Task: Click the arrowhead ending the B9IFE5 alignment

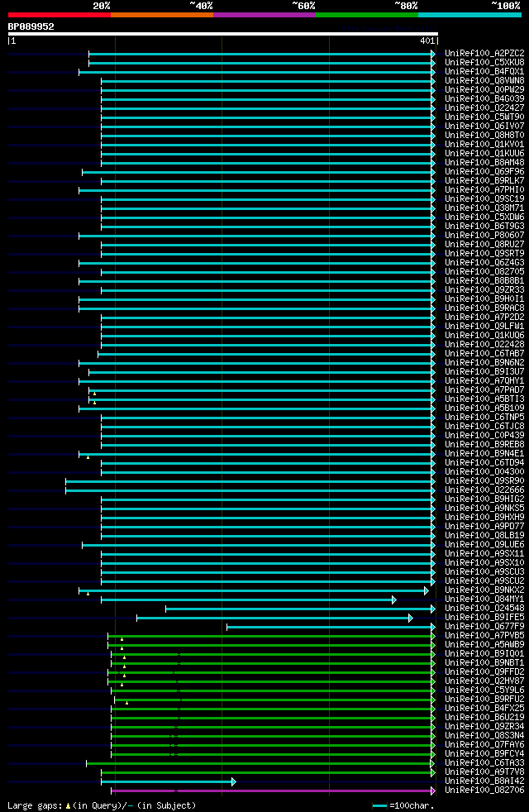Action: coord(411,618)
